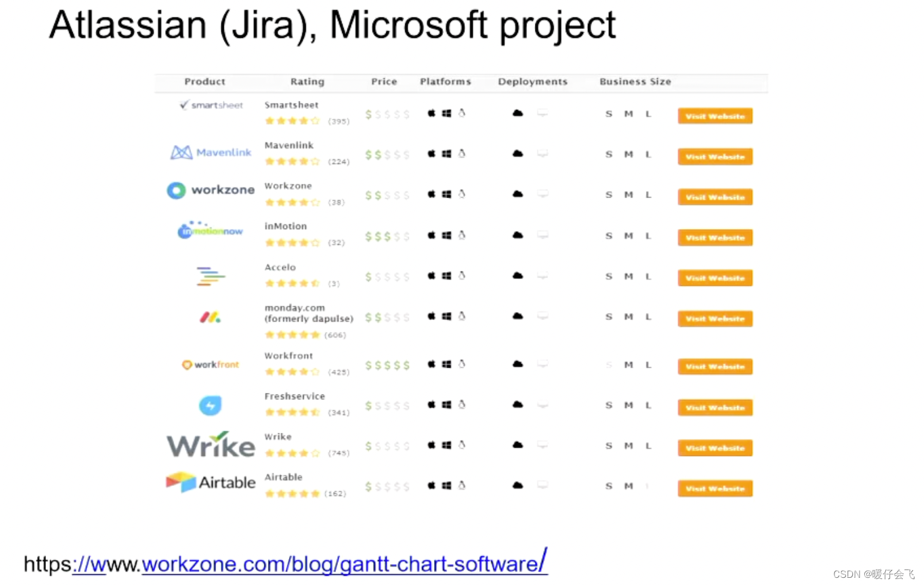924x585 pixels.
Task: Select the workzone logo
Action: (x=210, y=190)
